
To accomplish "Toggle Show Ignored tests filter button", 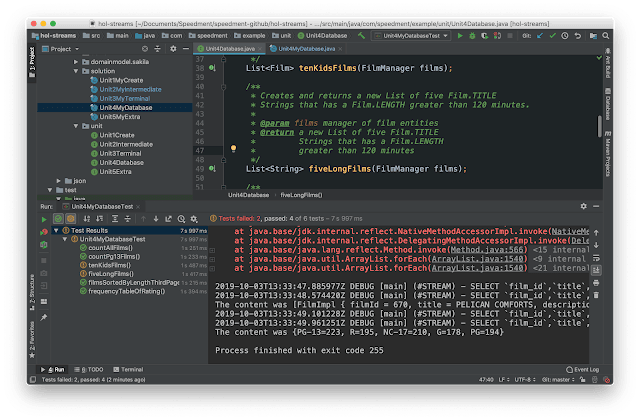I will (71, 219).
